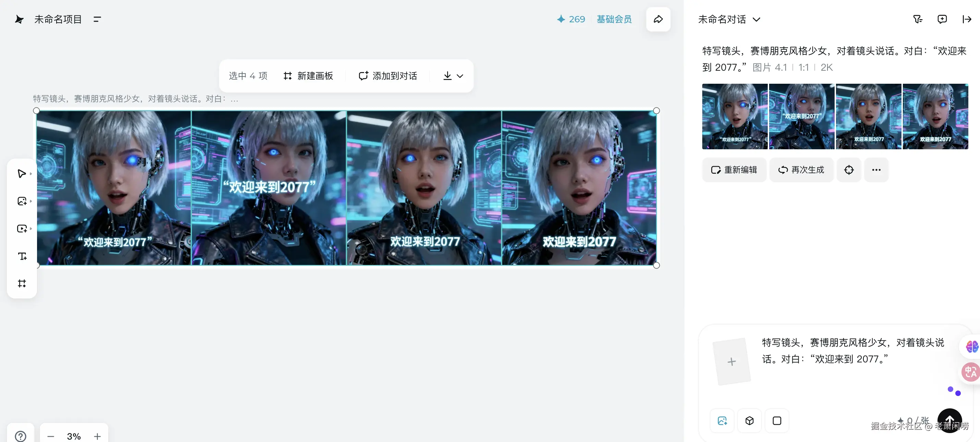This screenshot has height=442, width=980.
Task: Expand the download options dropdown
Action: tap(459, 76)
